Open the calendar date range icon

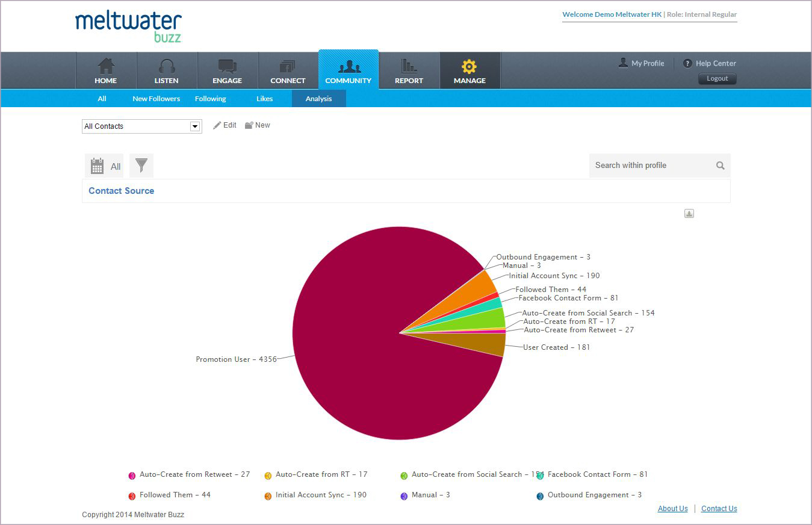click(98, 166)
